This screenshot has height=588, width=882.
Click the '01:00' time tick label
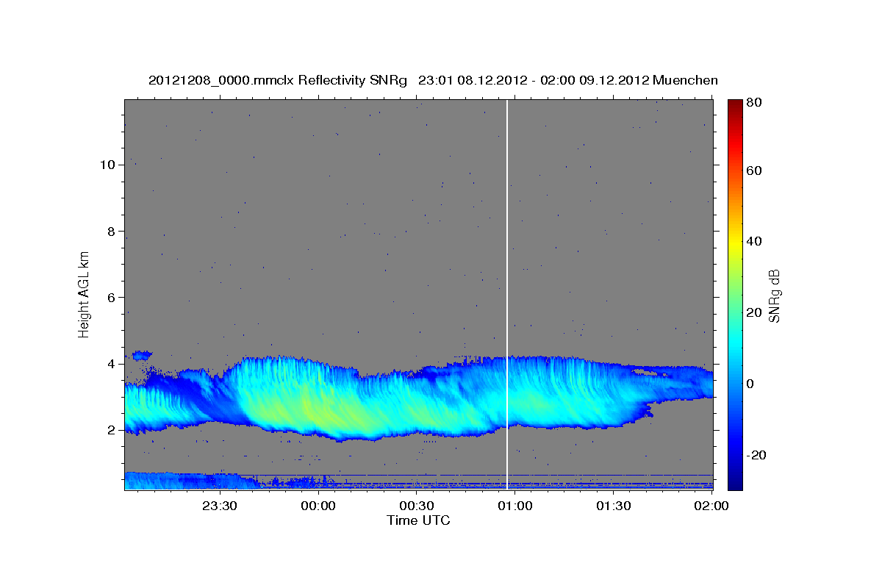(515, 506)
